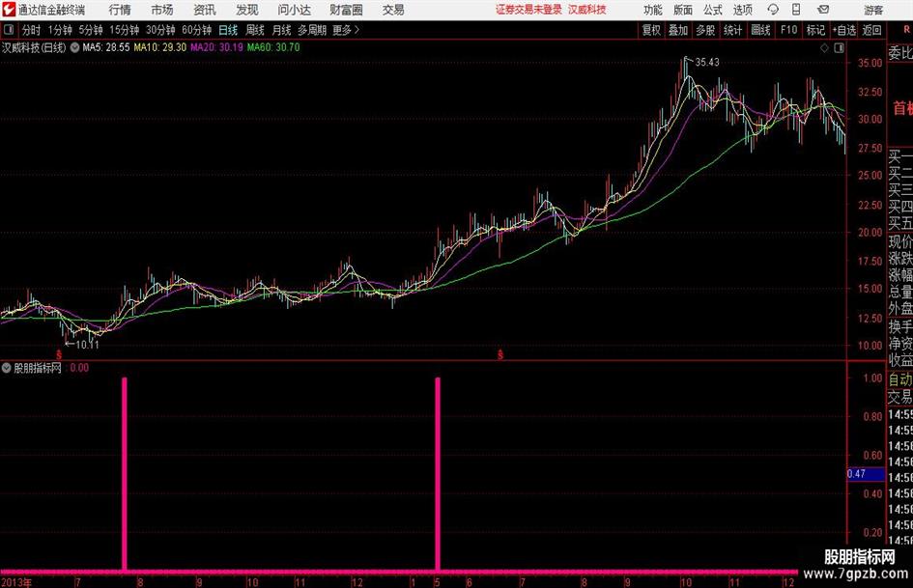Add stock via +自选 button
This screenshot has height=588, width=913.
(x=844, y=30)
